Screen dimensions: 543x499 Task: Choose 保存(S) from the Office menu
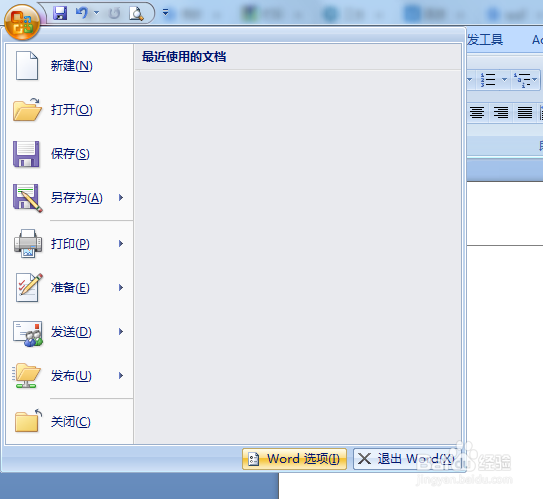pos(69,154)
